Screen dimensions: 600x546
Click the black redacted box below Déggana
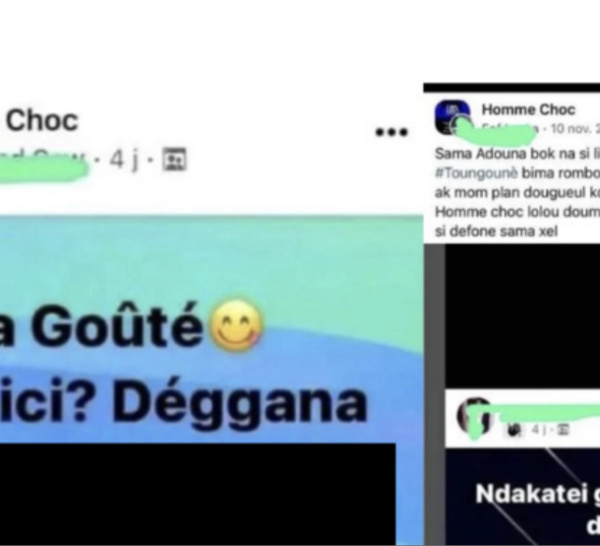click(x=198, y=494)
